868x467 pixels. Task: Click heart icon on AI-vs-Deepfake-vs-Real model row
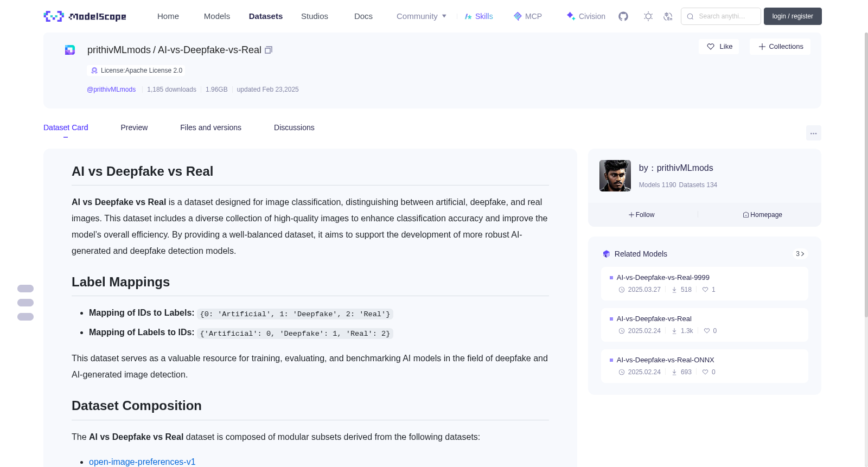pyautogui.click(x=707, y=331)
